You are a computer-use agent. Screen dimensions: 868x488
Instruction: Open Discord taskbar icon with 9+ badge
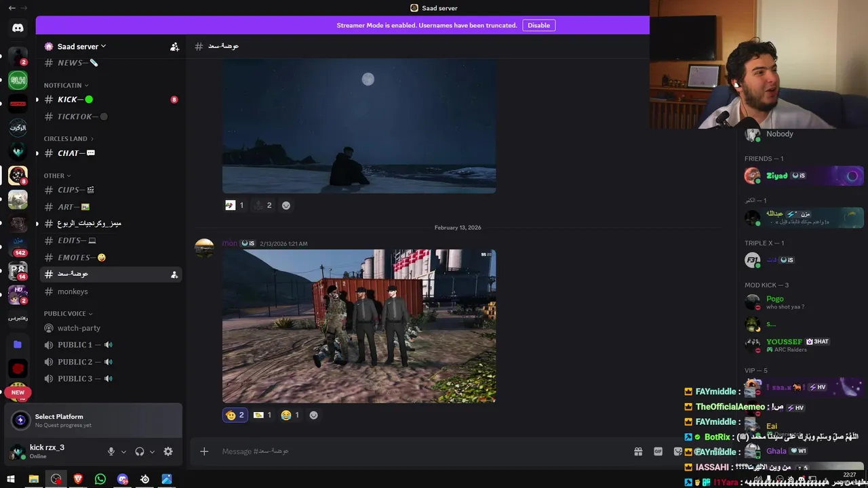(123, 479)
